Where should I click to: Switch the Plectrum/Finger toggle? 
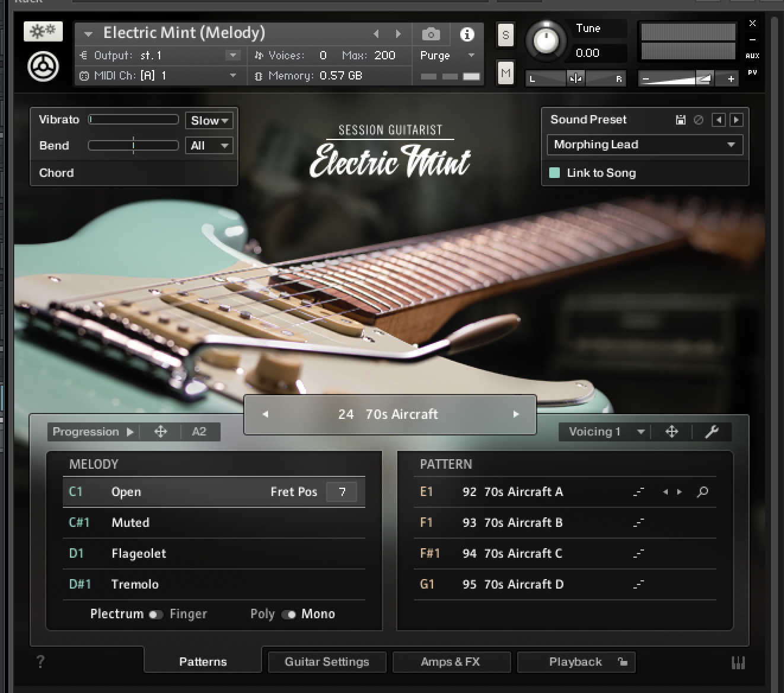tap(156, 614)
